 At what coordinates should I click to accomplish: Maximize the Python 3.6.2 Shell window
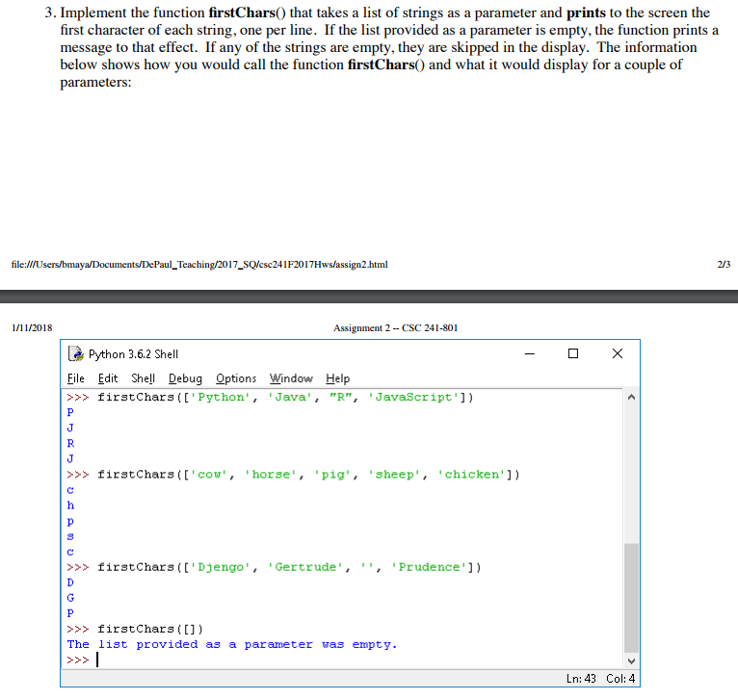tap(573, 353)
